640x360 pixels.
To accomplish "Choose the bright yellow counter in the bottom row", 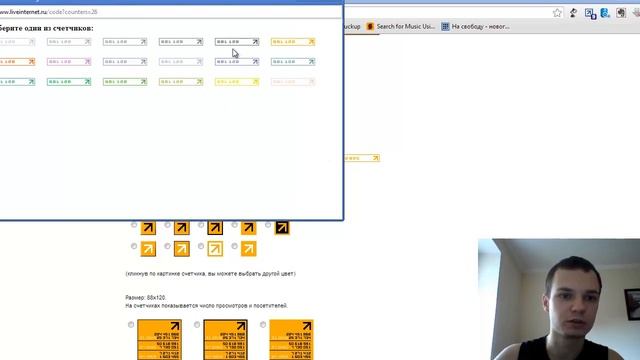I will click(x=237, y=82).
